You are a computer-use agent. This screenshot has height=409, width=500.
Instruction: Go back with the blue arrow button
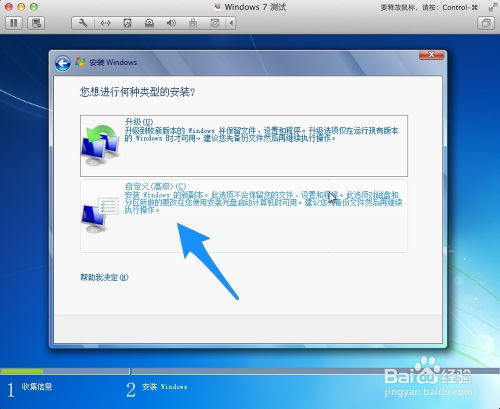(63, 63)
